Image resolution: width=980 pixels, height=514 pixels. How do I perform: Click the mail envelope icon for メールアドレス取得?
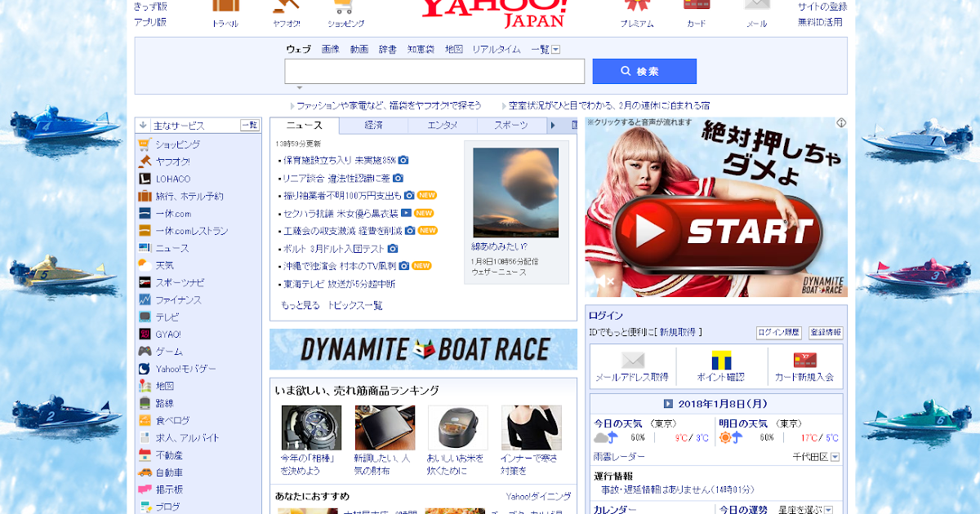click(633, 360)
